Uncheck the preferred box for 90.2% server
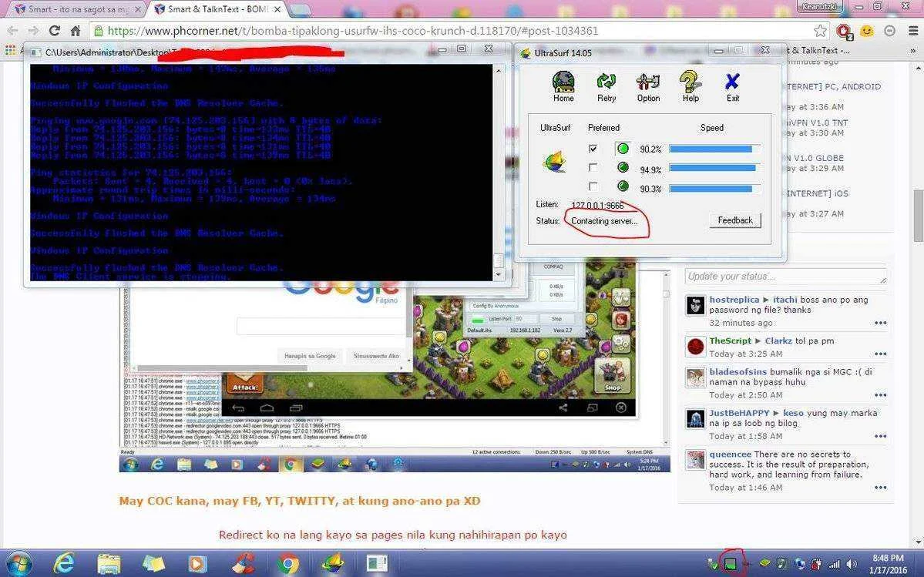 point(593,149)
